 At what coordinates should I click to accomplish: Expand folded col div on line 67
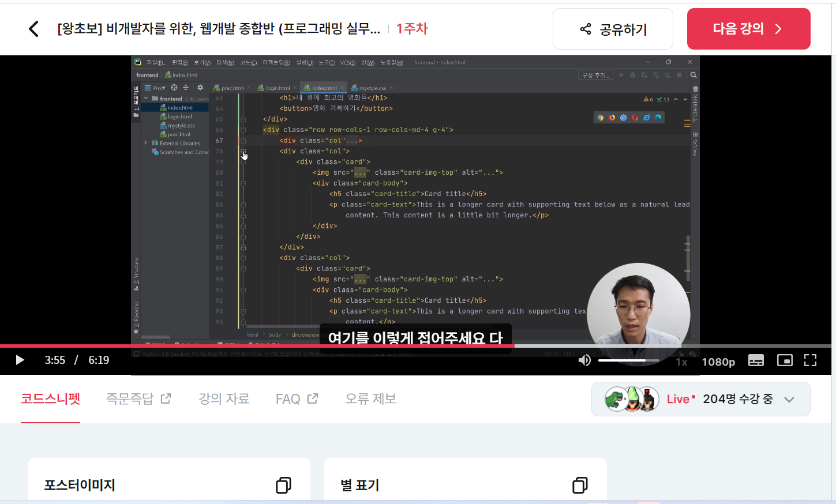pos(243,141)
